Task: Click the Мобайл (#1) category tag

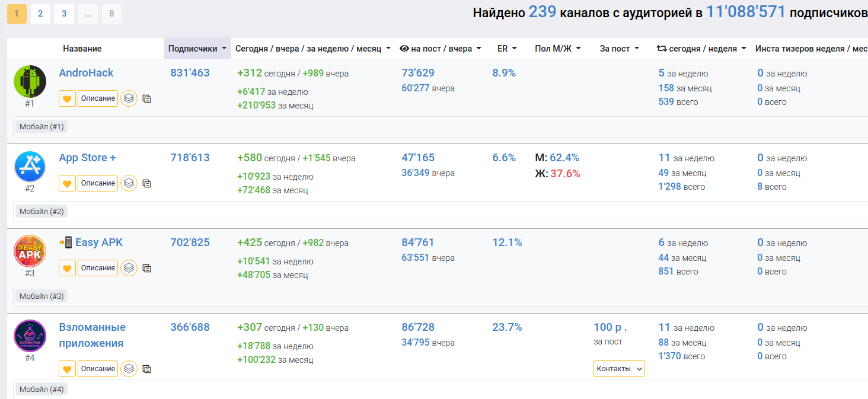Action: 42,126
